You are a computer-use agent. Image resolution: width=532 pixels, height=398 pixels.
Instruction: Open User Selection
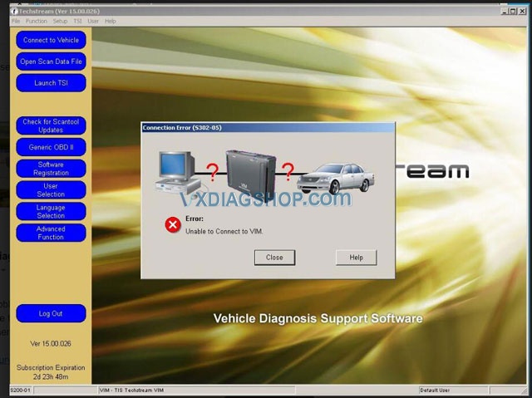tap(51, 189)
